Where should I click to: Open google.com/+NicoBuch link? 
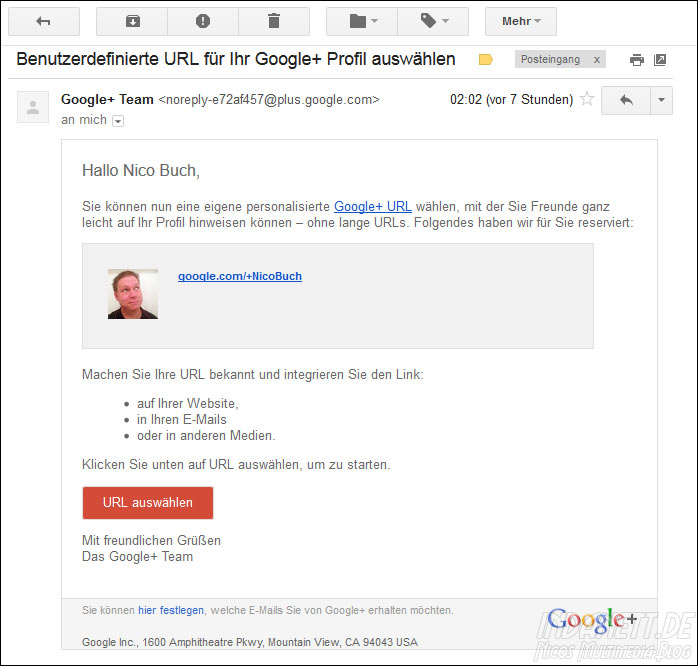coord(240,276)
